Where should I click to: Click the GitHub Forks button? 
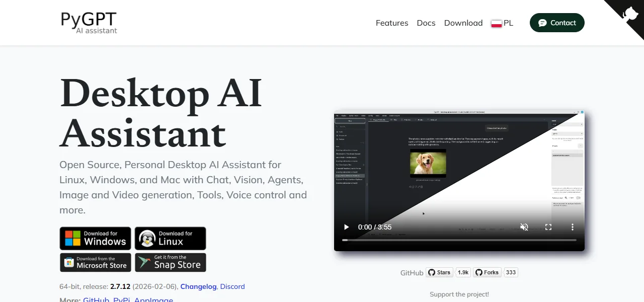487,272
